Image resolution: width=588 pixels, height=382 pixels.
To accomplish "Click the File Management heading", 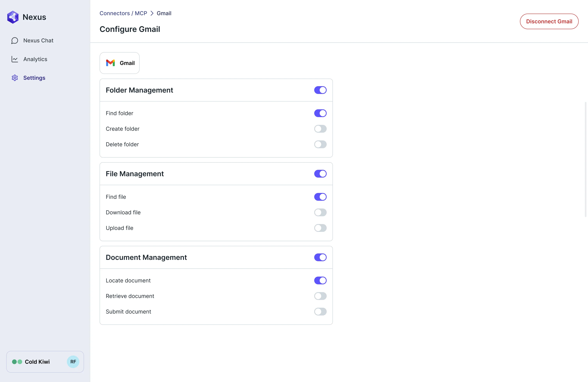I will point(135,174).
